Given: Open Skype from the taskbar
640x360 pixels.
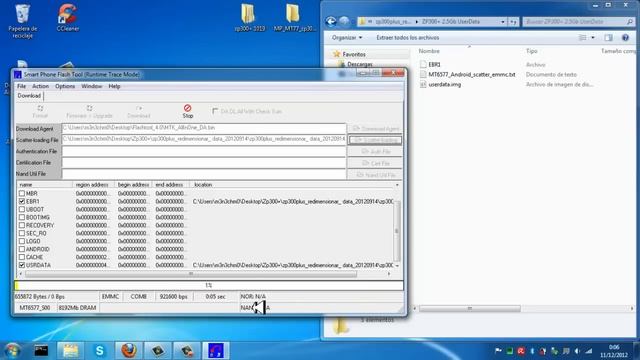Looking at the screenshot, I should click(x=99, y=351).
